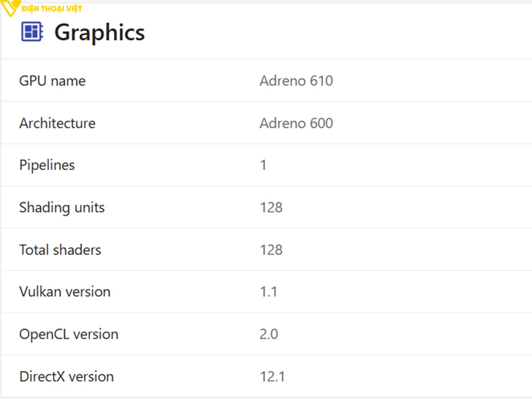Select the Vulkan version value 1.1
Viewport: 532px width, 399px height.
268,292
